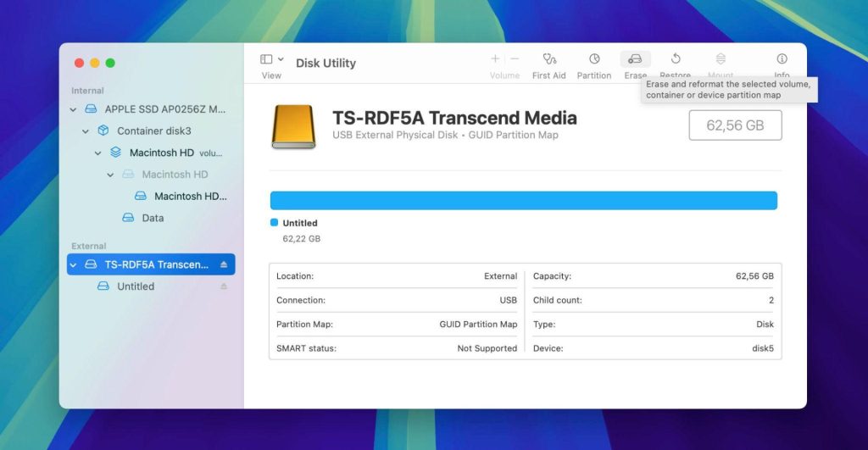Click the Capacity 62,56 GB value
The width and height of the screenshot is (868, 450).
(754, 275)
